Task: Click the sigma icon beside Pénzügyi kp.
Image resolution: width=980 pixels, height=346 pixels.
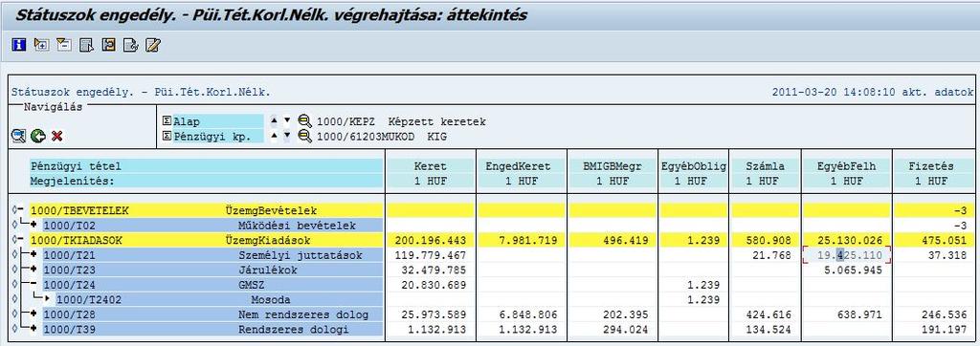Action: tap(167, 136)
